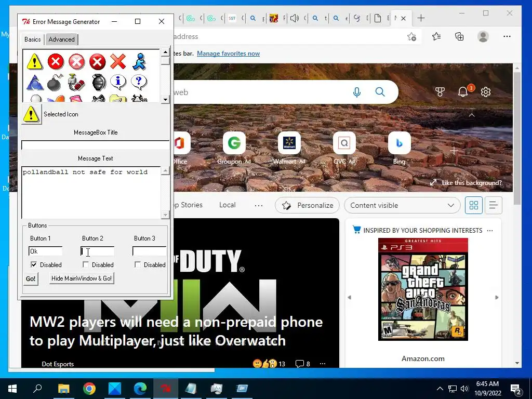
Task: Click scroll-up arrow of the icon list
Action: tap(165, 52)
